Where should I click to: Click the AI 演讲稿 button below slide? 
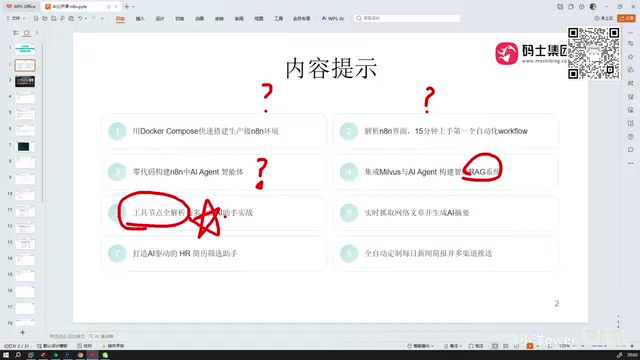click(x=101, y=336)
